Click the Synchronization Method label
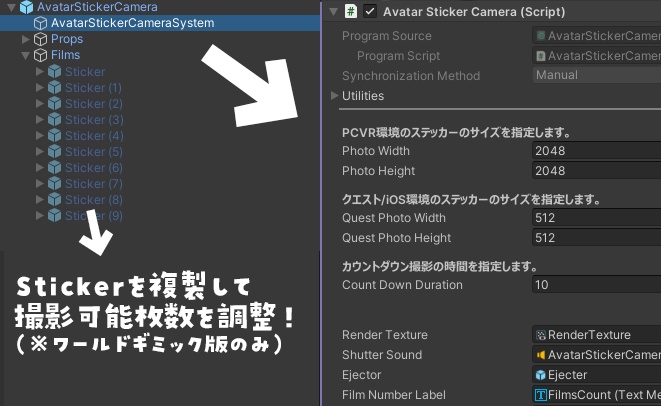661x406 pixels. [x=411, y=76]
